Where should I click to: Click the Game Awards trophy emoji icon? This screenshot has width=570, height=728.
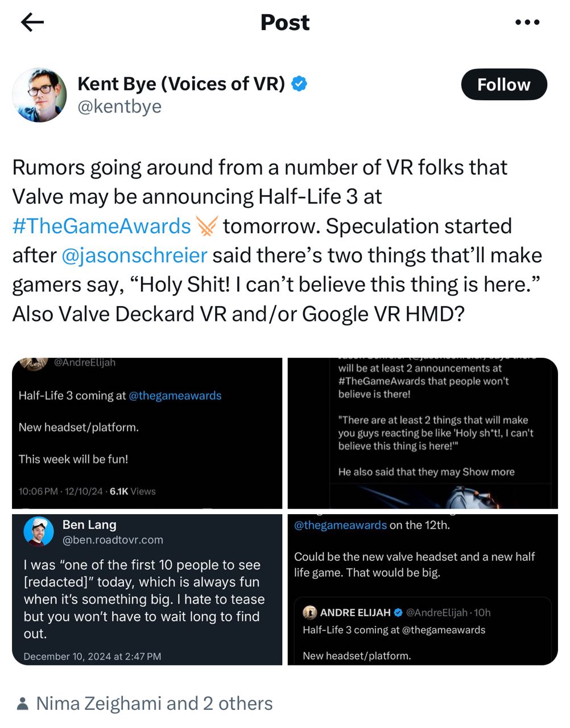tap(206, 226)
